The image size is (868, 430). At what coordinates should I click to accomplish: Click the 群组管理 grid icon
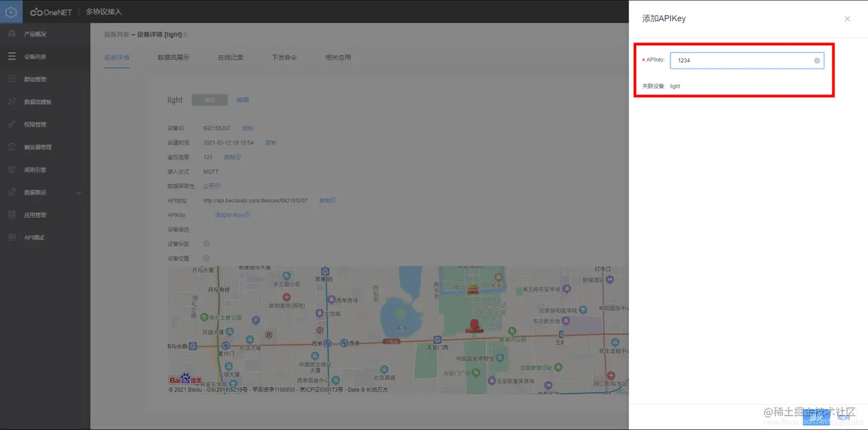[x=11, y=79]
